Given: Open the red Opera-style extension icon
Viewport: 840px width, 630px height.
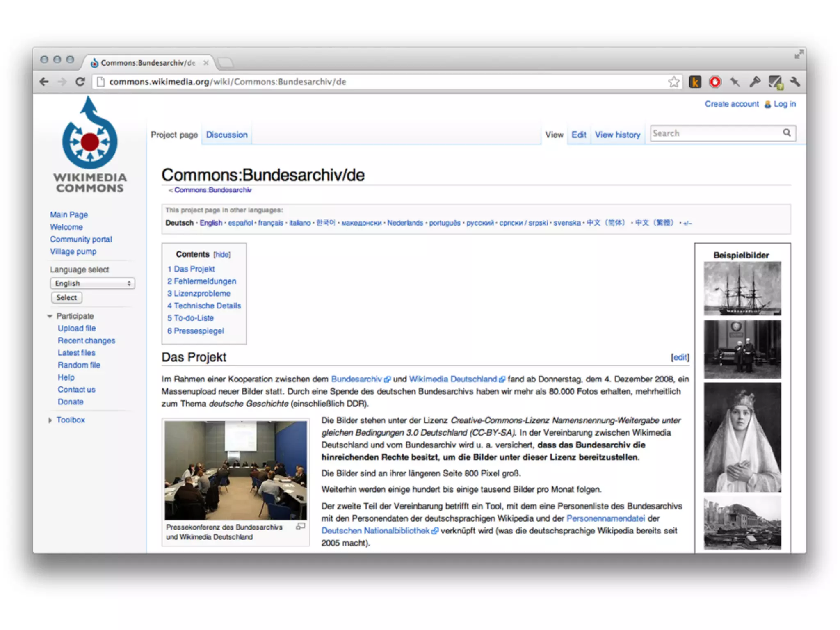Looking at the screenshot, I should click(x=715, y=82).
